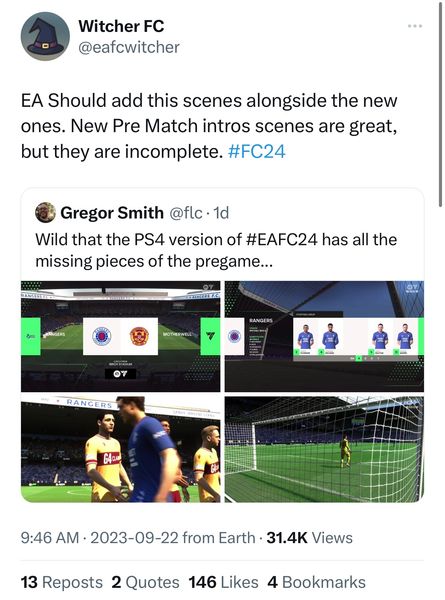Click the 9:46 AM timestamp
This screenshot has height=600, width=445.
pos(50,538)
